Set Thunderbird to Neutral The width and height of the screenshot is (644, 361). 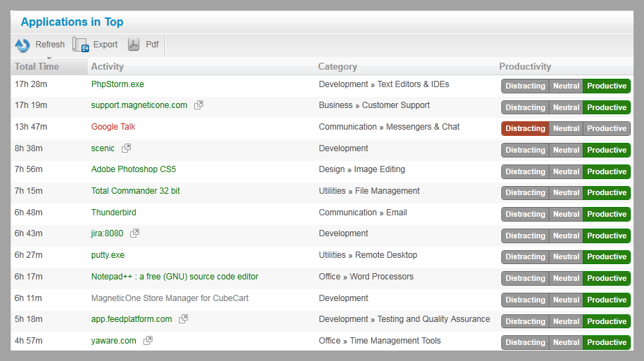click(566, 214)
